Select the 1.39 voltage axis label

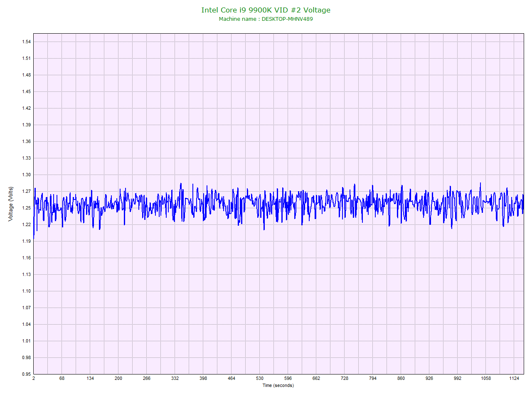26,125
